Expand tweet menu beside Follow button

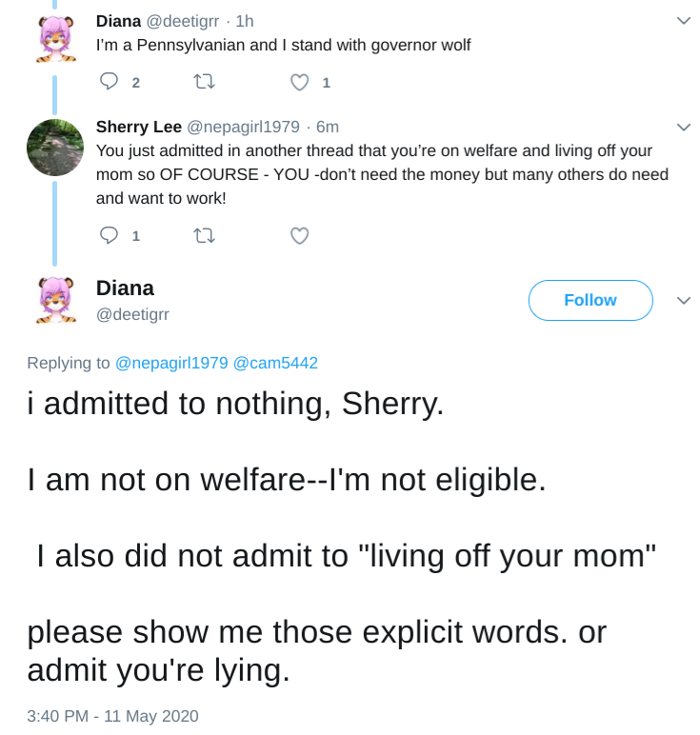pos(684,301)
